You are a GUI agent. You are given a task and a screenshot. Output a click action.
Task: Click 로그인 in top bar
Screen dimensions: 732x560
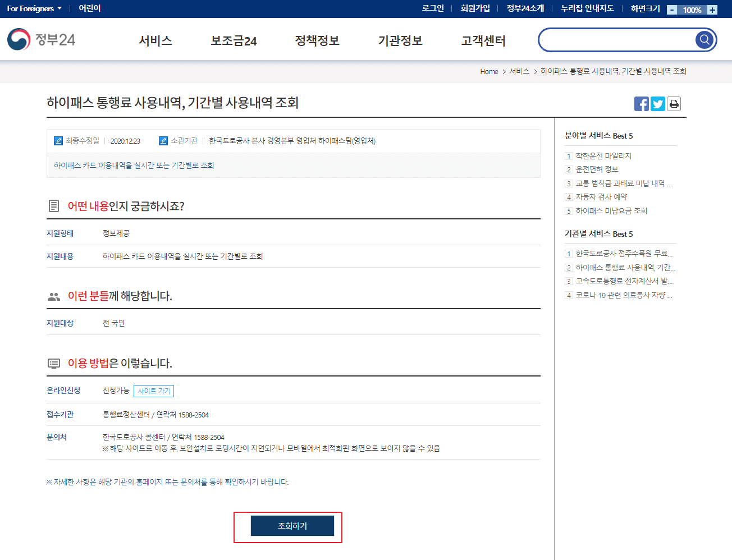point(433,8)
